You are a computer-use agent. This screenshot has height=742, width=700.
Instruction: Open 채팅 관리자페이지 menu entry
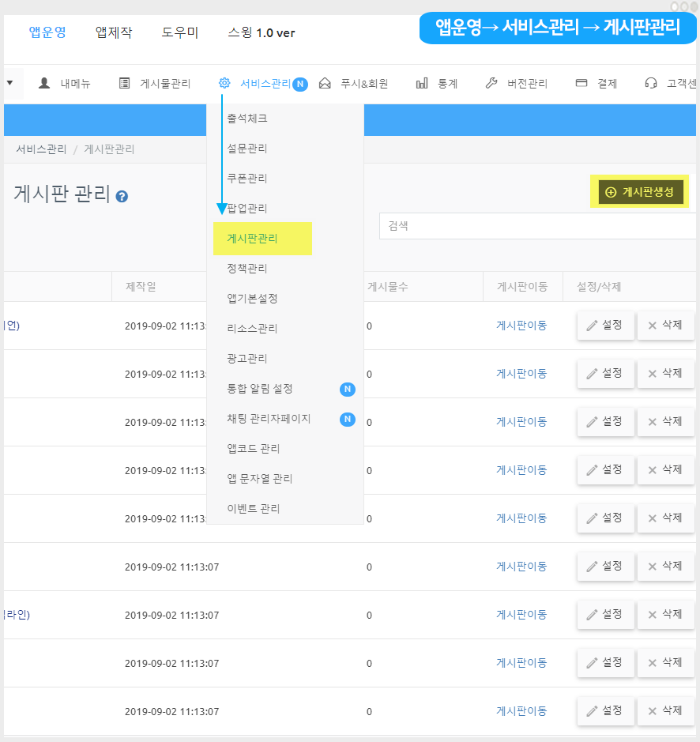pyautogui.click(x=269, y=419)
